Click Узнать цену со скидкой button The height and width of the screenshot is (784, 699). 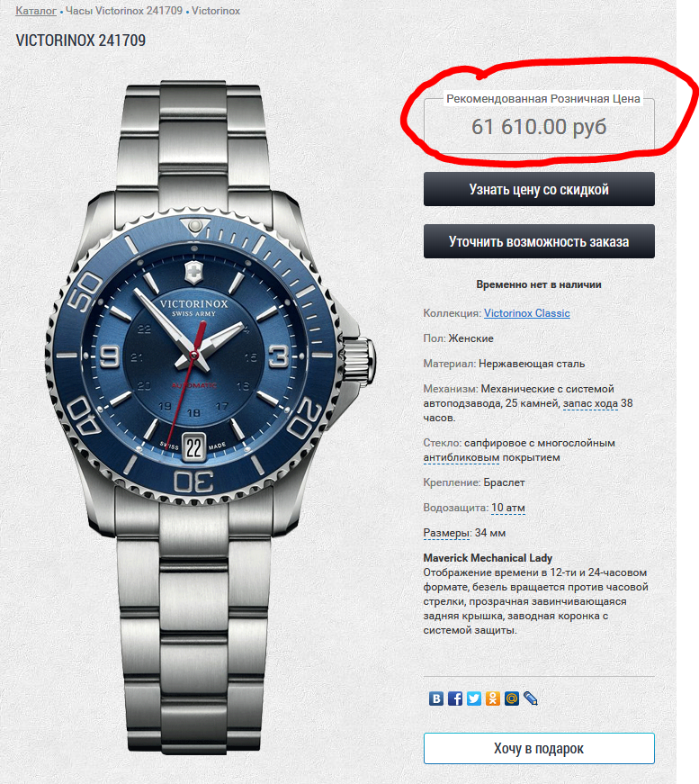click(x=539, y=189)
